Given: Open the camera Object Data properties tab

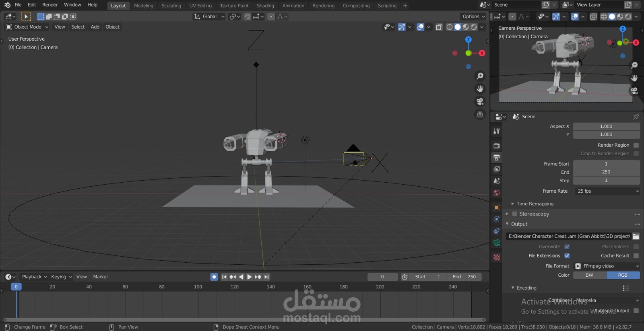Looking at the screenshot, I should [x=497, y=243].
